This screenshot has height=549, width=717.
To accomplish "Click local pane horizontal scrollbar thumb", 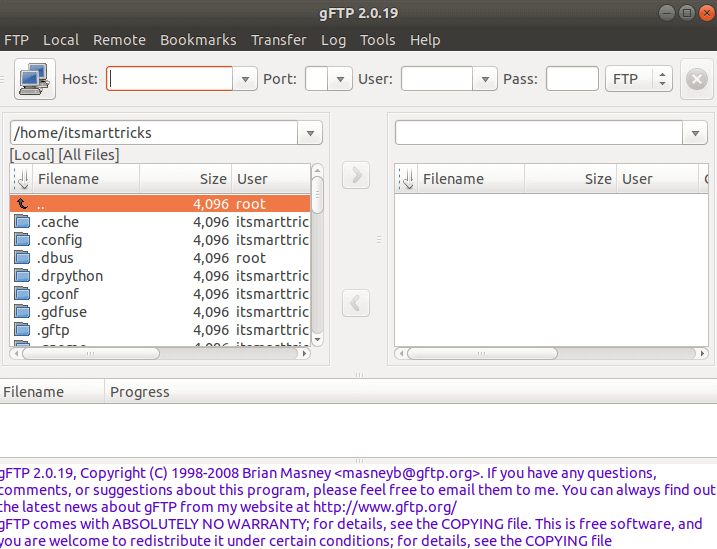I will coord(91,353).
